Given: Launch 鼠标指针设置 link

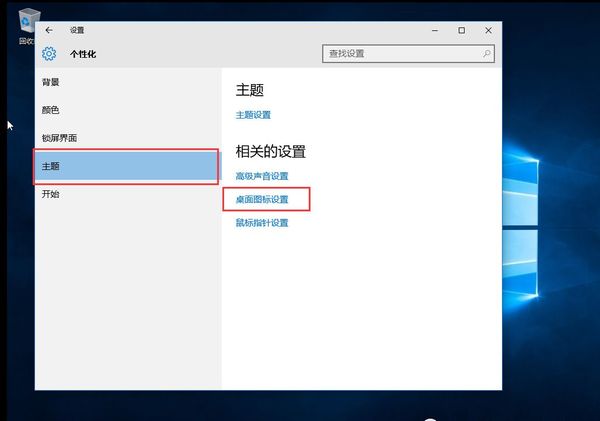Looking at the screenshot, I should click(x=261, y=223).
